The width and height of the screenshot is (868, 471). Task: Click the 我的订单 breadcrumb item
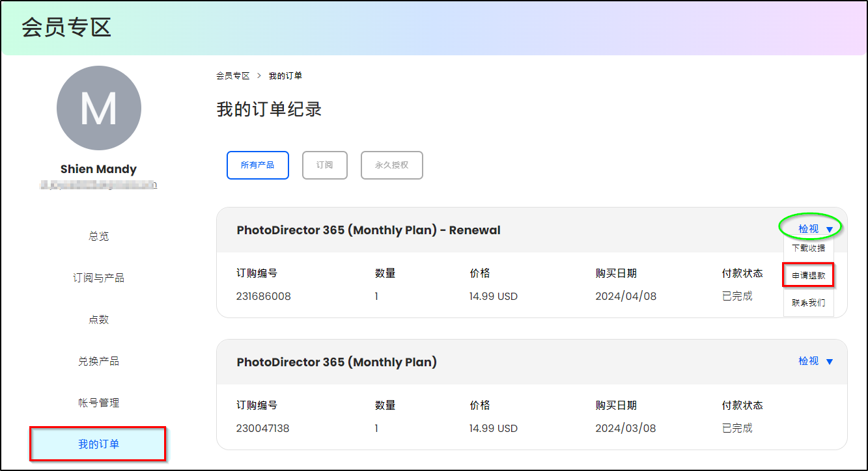285,75
